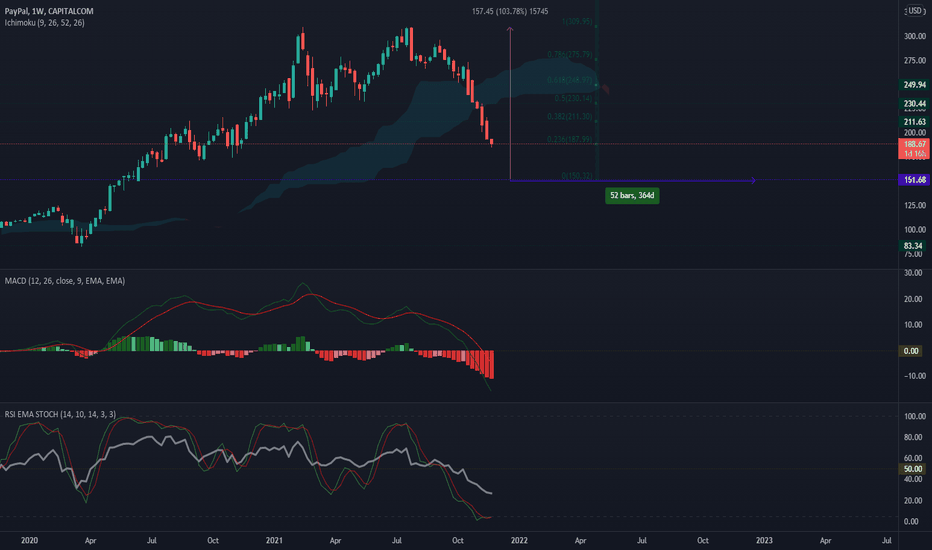Viewport: 932px width, 550px height.
Task: Click the 2022 label on time axis
Action: (x=519, y=540)
